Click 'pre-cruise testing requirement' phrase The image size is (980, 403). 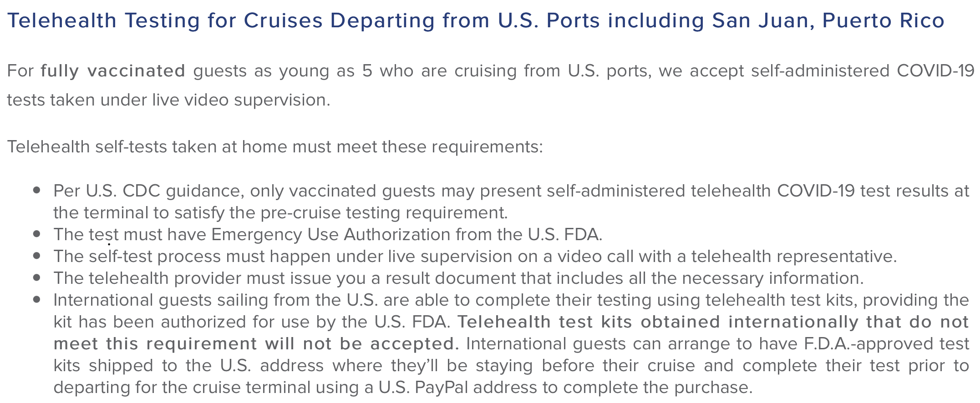[x=383, y=213]
